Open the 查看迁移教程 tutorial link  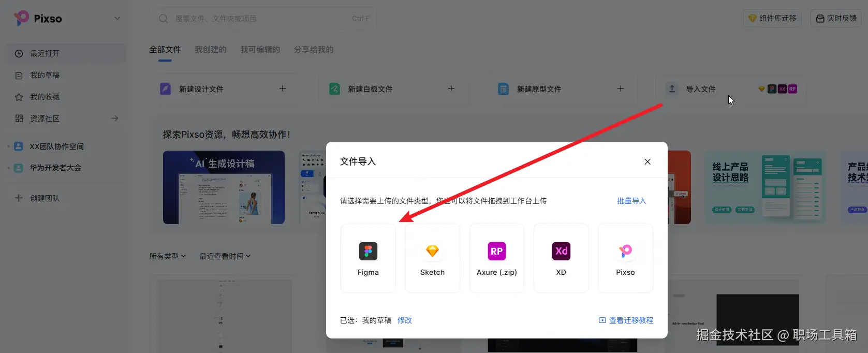pyautogui.click(x=626, y=320)
